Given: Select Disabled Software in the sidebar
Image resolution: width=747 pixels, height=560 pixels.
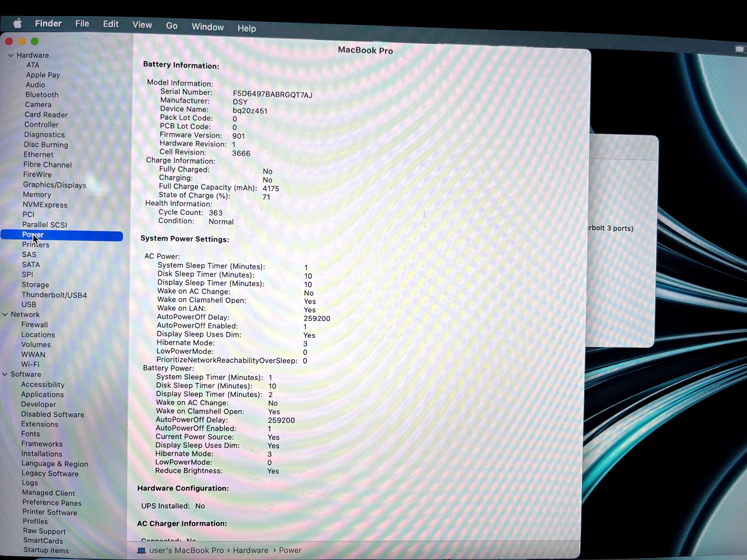Looking at the screenshot, I should (x=53, y=414).
